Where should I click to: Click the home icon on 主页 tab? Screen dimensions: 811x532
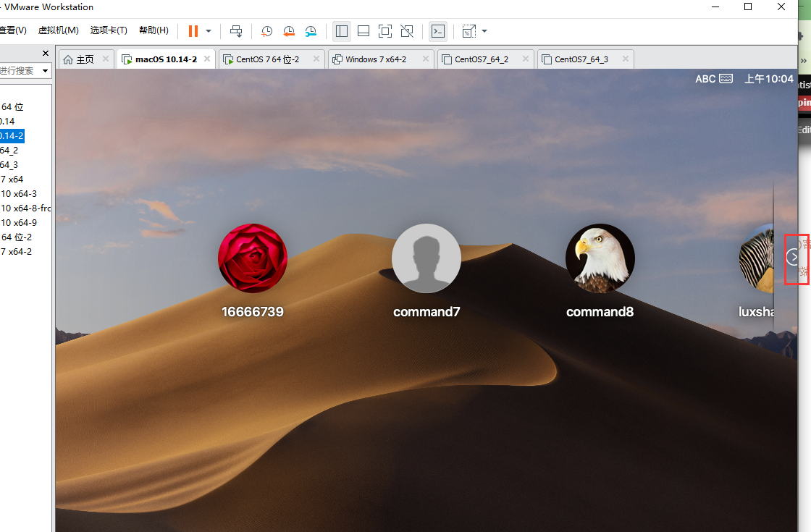pyautogui.click(x=68, y=59)
